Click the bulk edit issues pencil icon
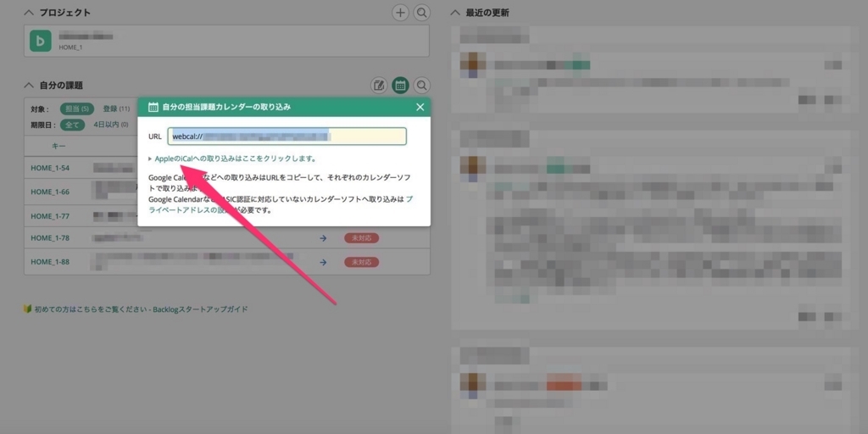Viewport: 868px width, 434px height. [x=379, y=86]
